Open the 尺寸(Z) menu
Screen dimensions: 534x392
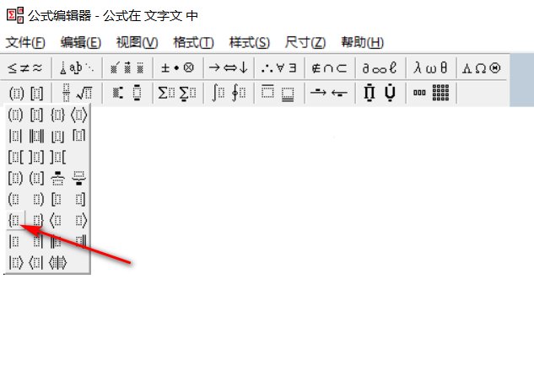pos(305,42)
